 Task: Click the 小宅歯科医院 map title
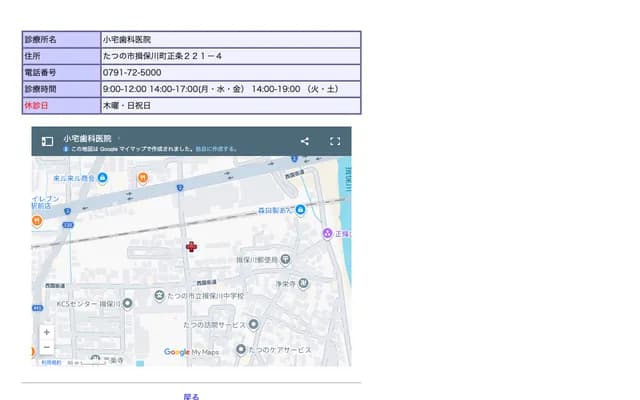[x=86, y=138]
